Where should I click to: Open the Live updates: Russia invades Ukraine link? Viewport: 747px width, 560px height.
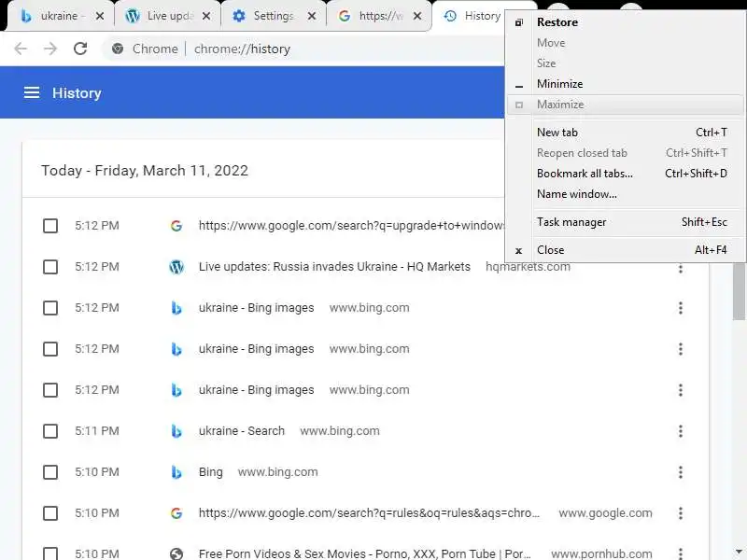pos(334,267)
